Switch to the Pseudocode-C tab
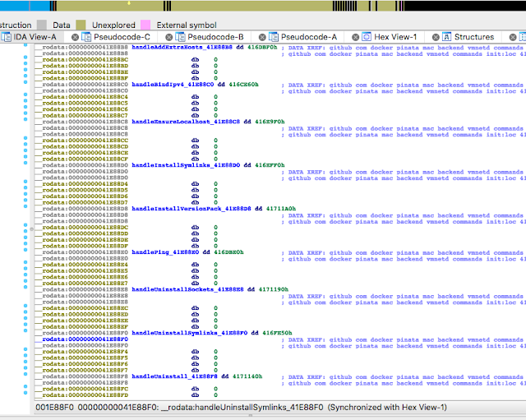 [122, 37]
